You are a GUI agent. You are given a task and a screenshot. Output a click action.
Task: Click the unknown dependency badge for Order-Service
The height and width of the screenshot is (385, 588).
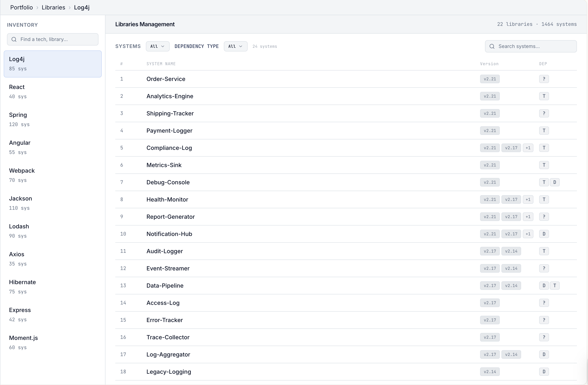click(x=544, y=79)
